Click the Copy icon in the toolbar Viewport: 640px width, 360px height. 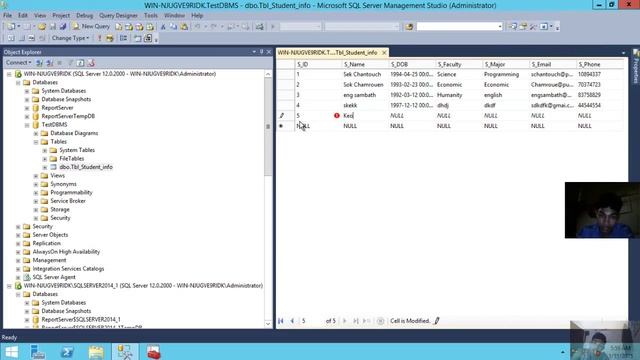173,27
